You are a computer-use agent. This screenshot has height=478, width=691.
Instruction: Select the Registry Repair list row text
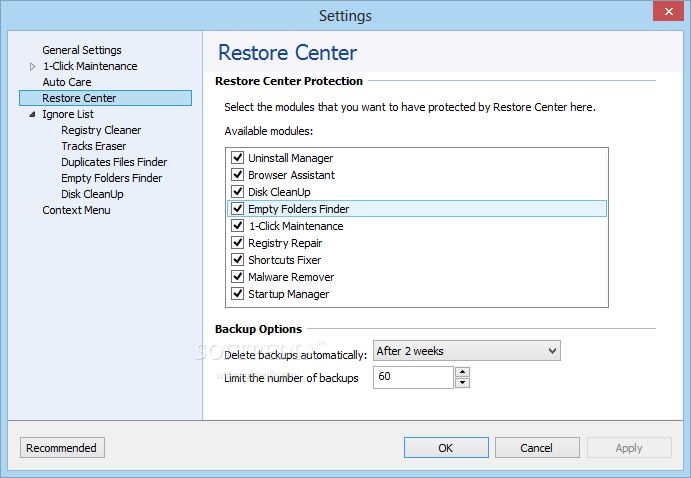tap(285, 243)
